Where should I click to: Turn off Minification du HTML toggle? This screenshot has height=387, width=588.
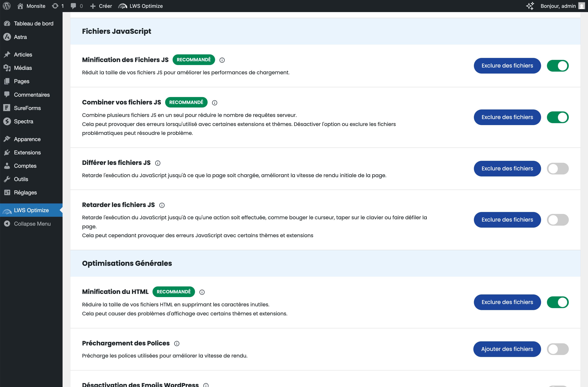(x=557, y=302)
